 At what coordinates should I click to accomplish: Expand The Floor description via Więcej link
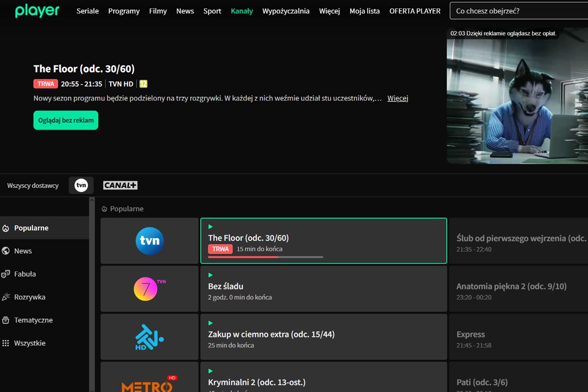tap(397, 98)
